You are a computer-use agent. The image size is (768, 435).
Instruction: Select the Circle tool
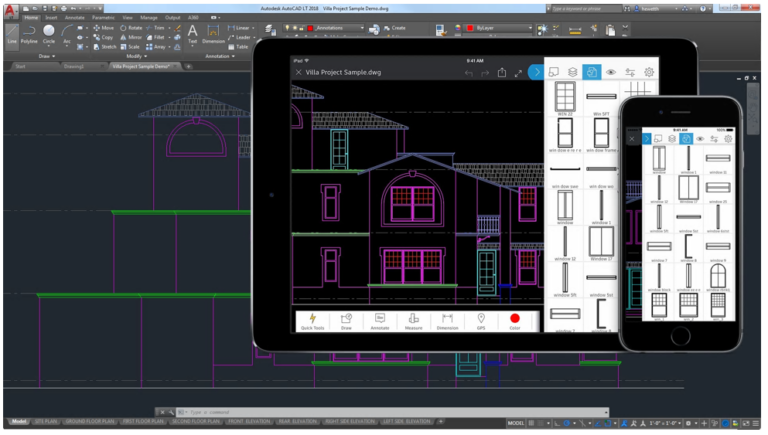point(48,34)
